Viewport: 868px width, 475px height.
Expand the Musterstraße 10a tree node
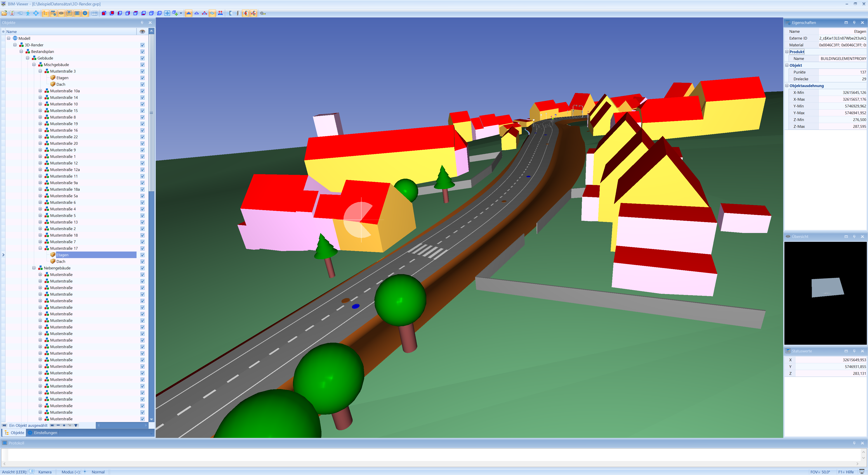click(x=40, y=91)
